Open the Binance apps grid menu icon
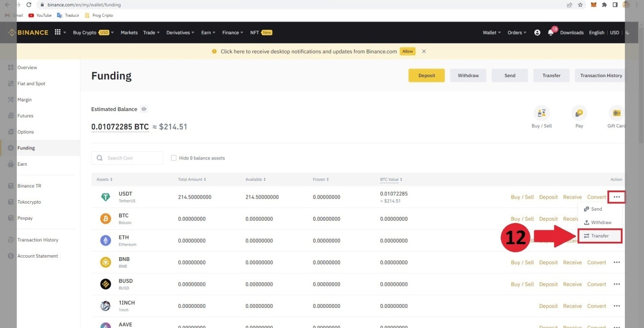Screen dimensions: 644x328 point(58,33)
